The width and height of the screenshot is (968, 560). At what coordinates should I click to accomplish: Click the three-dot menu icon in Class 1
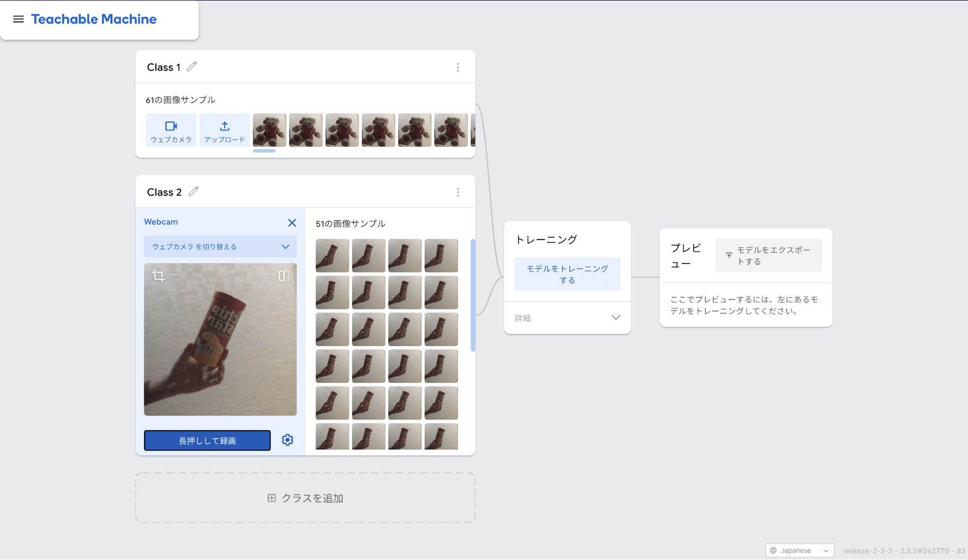point(458,67)
